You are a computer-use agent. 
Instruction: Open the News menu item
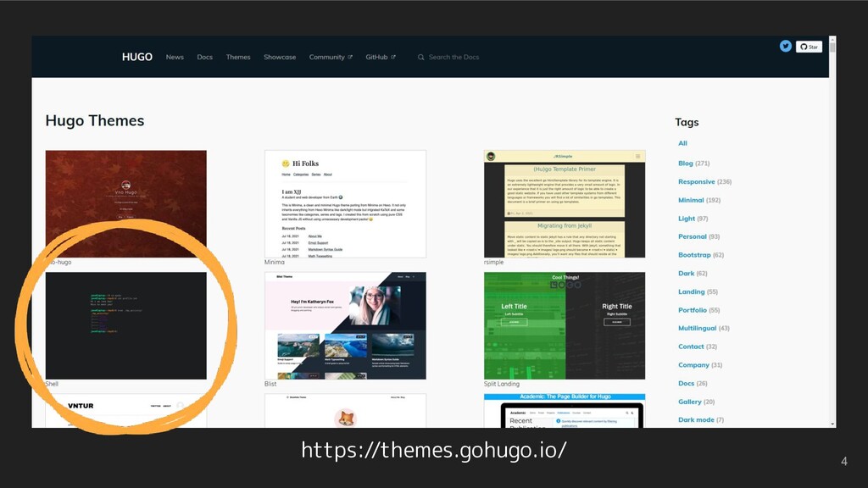[175, 57]
